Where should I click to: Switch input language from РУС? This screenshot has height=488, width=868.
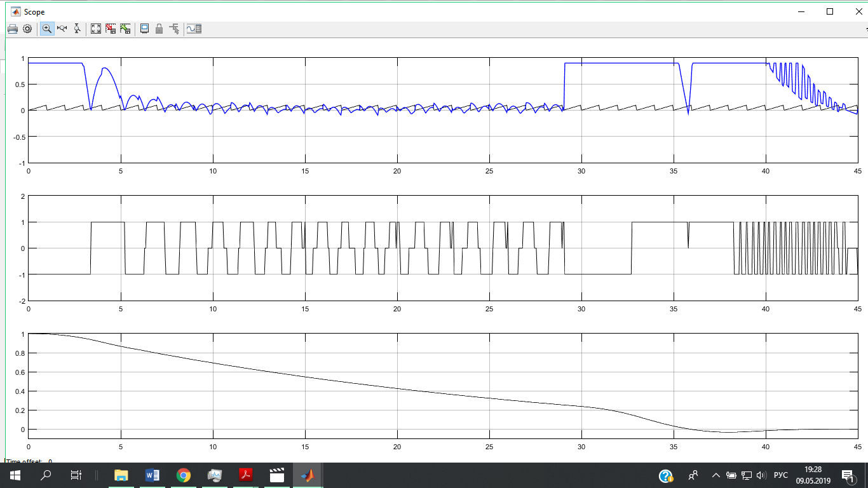pos(781,475)
